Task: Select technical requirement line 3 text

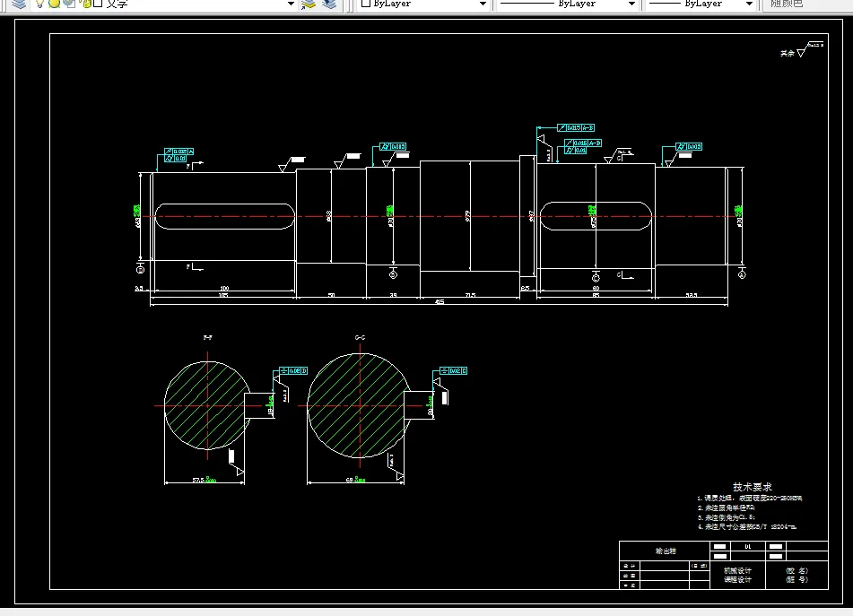Action: [727, 517]
